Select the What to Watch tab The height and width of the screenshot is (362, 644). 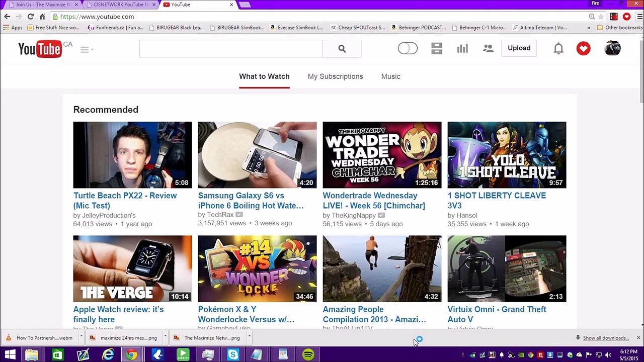264,76
